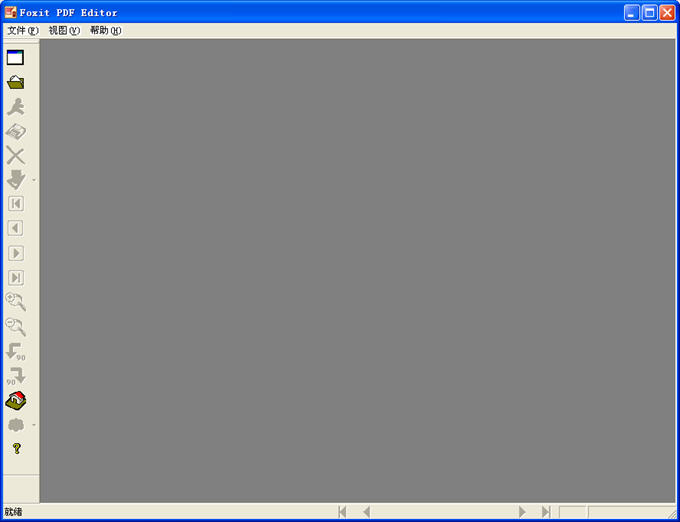Click the X delete icon in toolbar
This screenshot has height=522, width=680.
[x=15, y=155]
